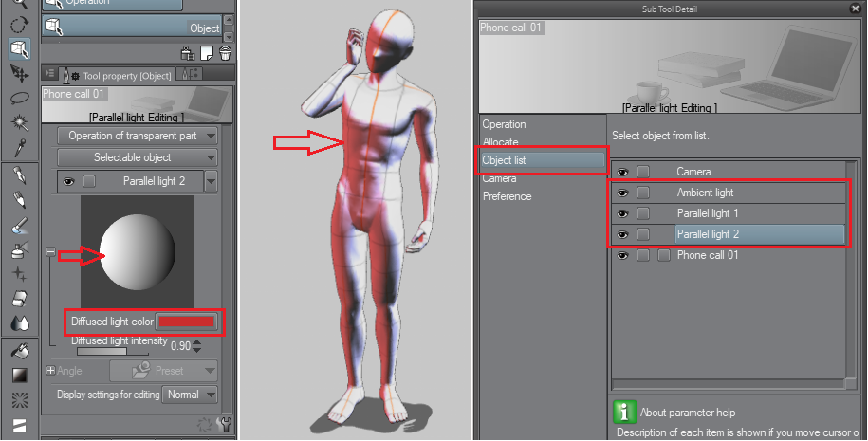Image resolution: width=868 pixels, height=441 pixels.
Task: Select the Auto select magic wand tool
Action: pyautogui.click(x=19, y=122)
